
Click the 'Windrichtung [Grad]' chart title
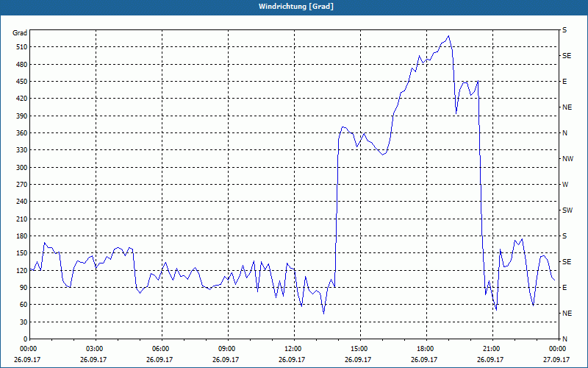coord(296,7)
